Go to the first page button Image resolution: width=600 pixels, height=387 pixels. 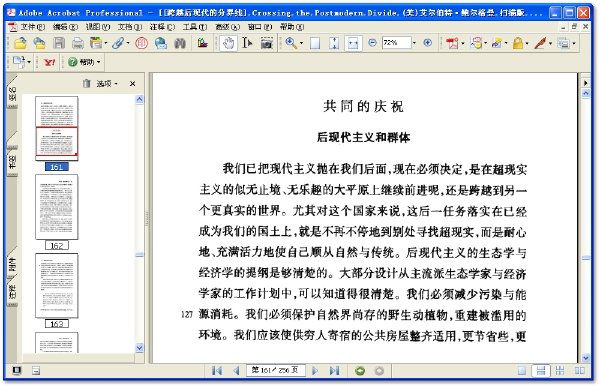point(217,371)
